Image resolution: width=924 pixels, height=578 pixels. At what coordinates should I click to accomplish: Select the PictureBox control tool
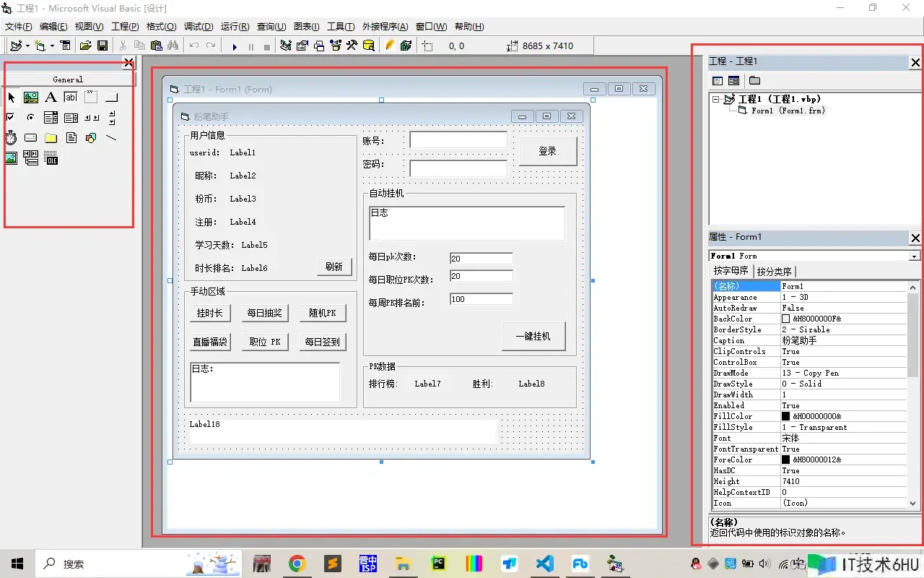click(31, 97)
